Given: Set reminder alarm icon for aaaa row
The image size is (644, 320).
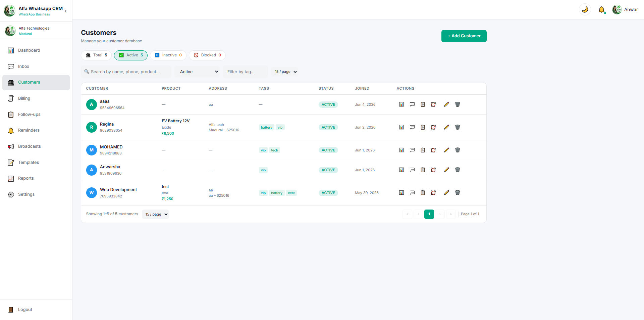Looking at the screenshot, I should (433, 104).
